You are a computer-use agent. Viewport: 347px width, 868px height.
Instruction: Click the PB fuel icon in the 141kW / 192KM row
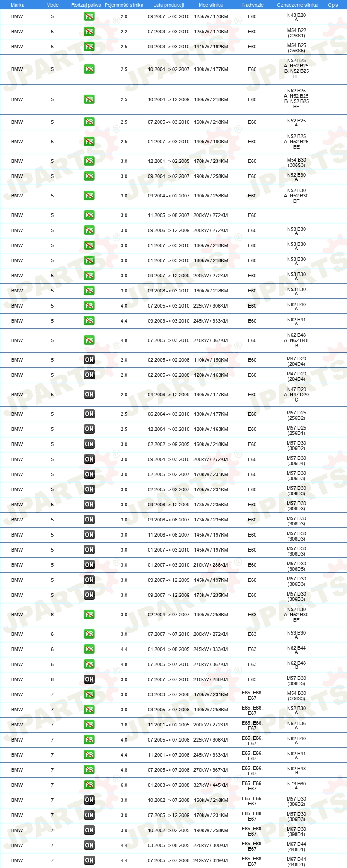[89, 47]
